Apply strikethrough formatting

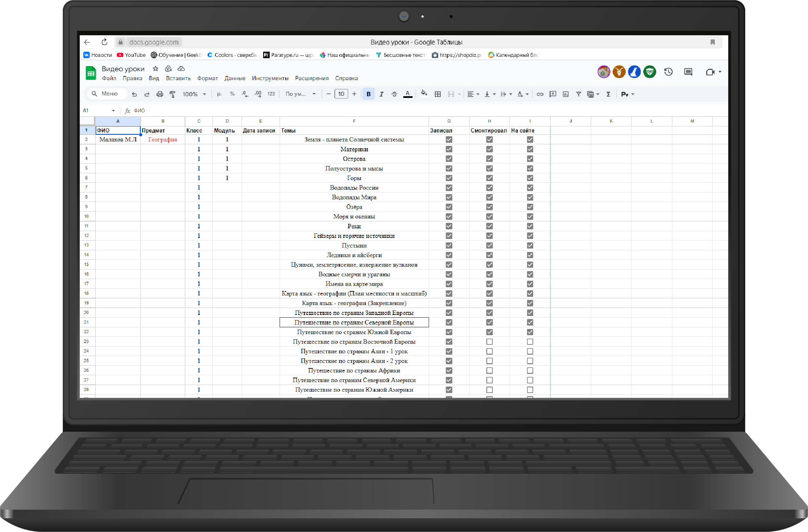pyautogui.click(x=394, y=94)
